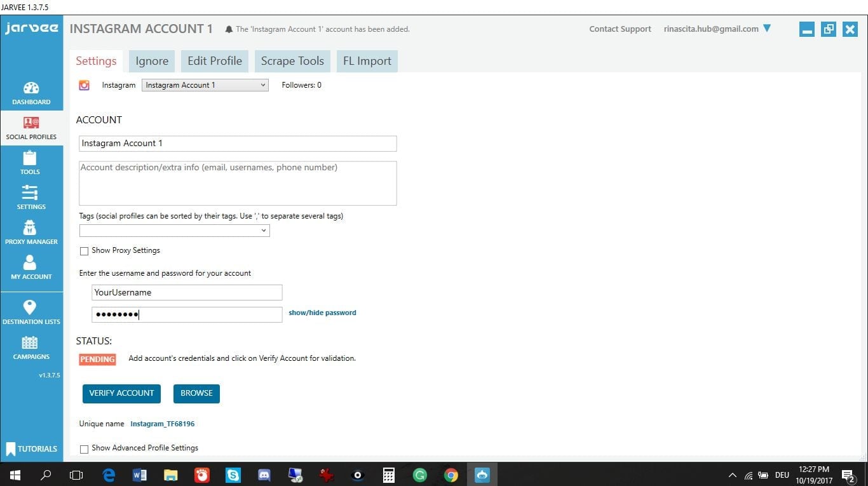Viewport: 868px width, 486px height.
Task: Open the Scrape Tools tab
Action: coord(292,61)
